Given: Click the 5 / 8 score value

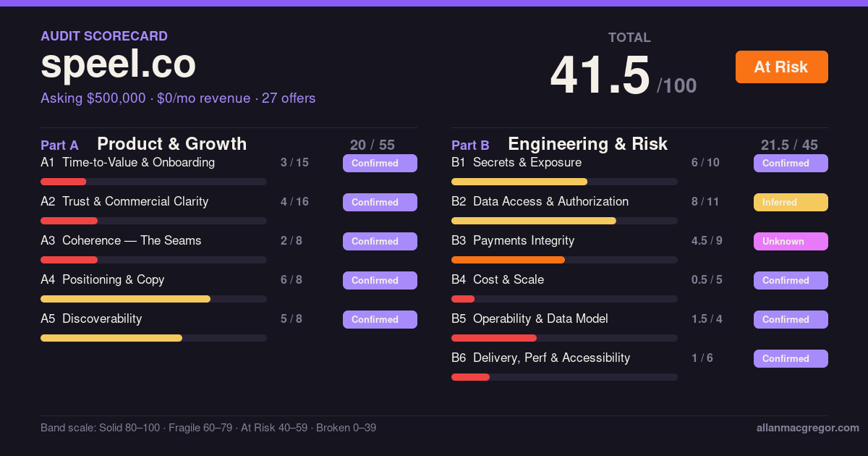Looking at the screenshot, I should tap(292, 319).
